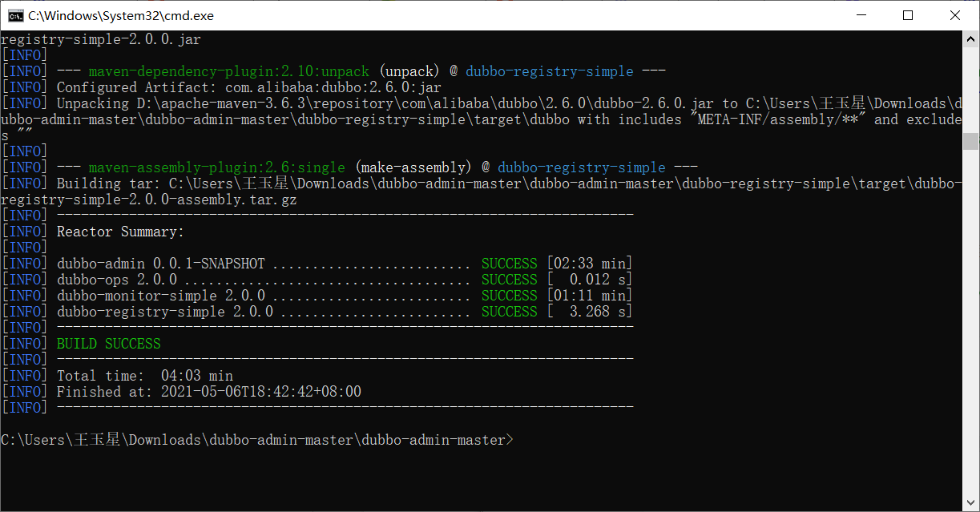Click (make-assembly) text
This screenshot has width=980, height=512.
pyautogui.click(x=413, y=167)
